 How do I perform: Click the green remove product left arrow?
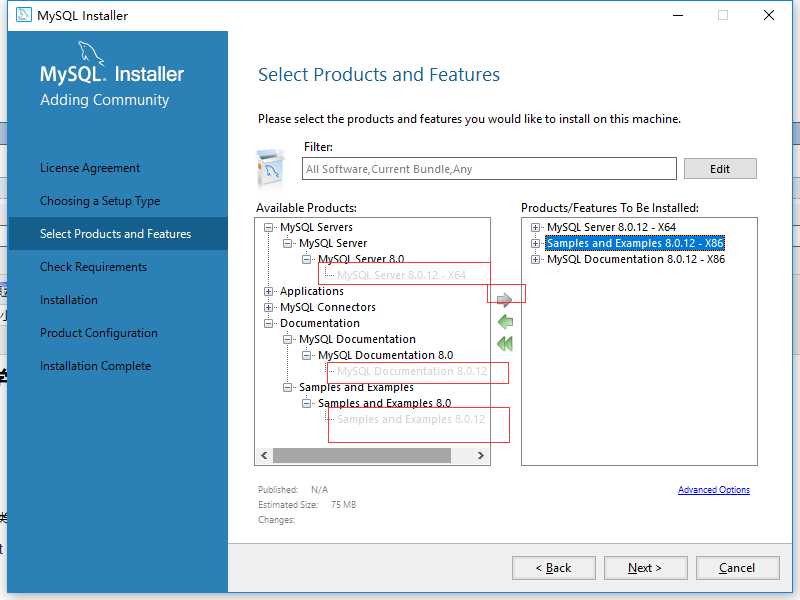click(505, 322)
